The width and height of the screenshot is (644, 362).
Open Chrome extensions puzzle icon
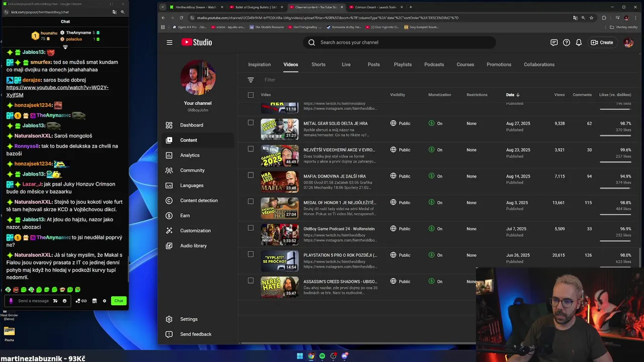[604, 18]
